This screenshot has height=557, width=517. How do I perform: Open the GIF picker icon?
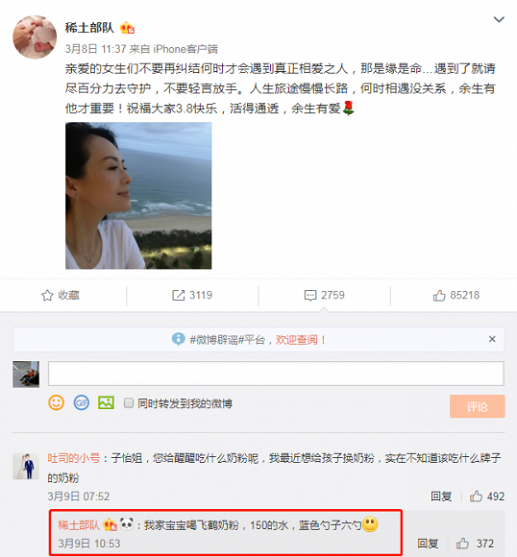81,403
